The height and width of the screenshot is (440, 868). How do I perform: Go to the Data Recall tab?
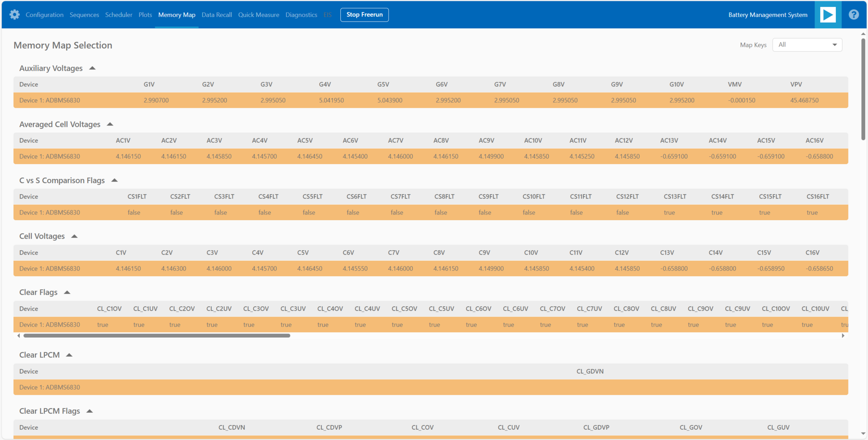(217, 14)
